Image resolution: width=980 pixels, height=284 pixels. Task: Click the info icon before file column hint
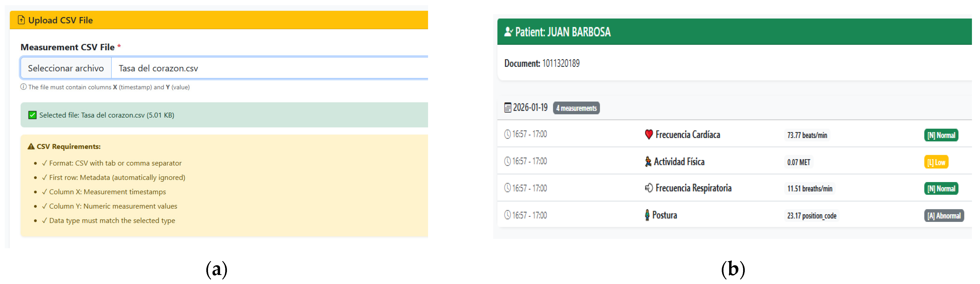point(24,87)
